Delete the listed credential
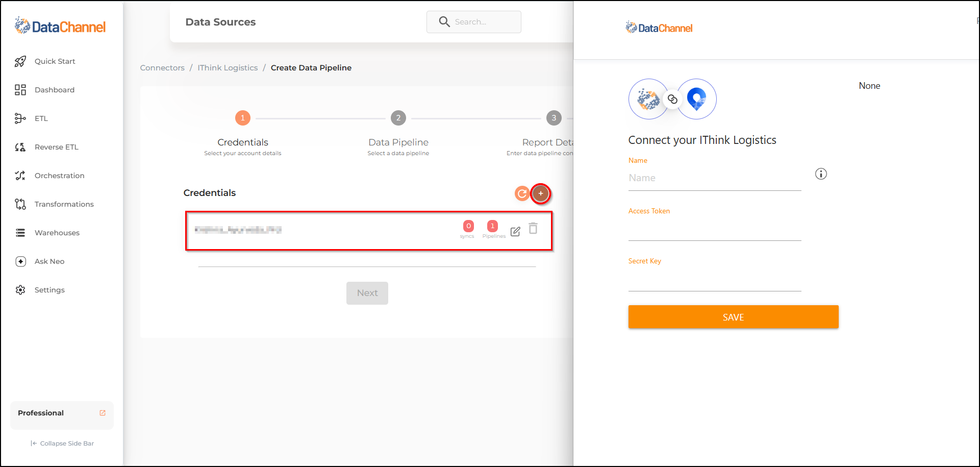Viewport: 980px width, 467px height. (x=533, y=228)
